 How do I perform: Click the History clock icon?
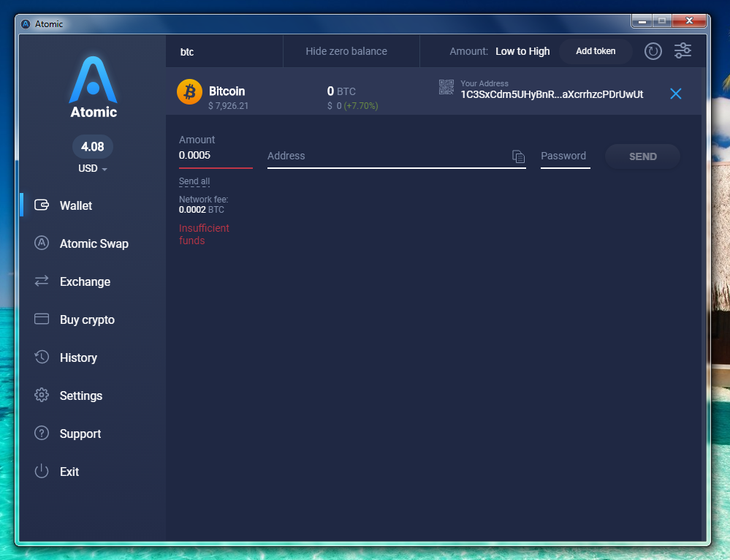click(42, 357)
